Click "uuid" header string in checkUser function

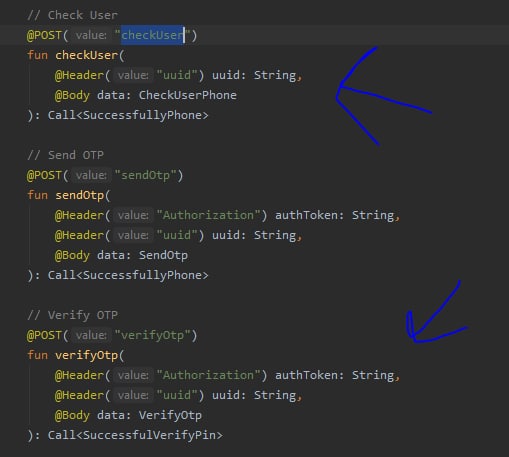pyautogui.click(x=177, y=75)
